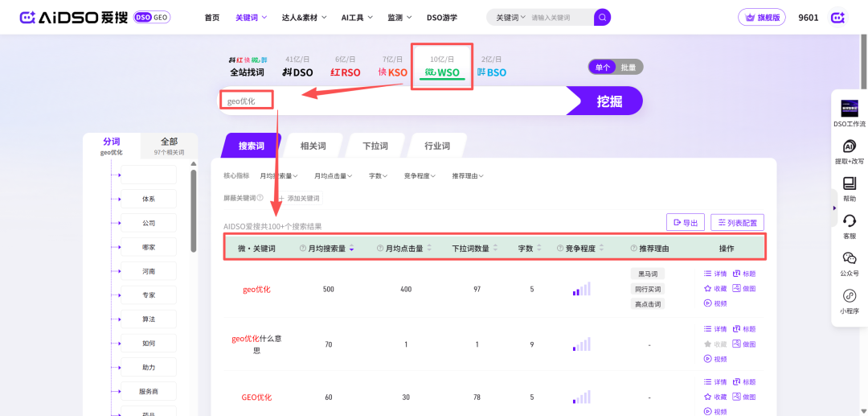Image resolution: width=868 pixels, height=416 pixels.
Task: Select 单个 mode toggle
Action: coord(602,67)
